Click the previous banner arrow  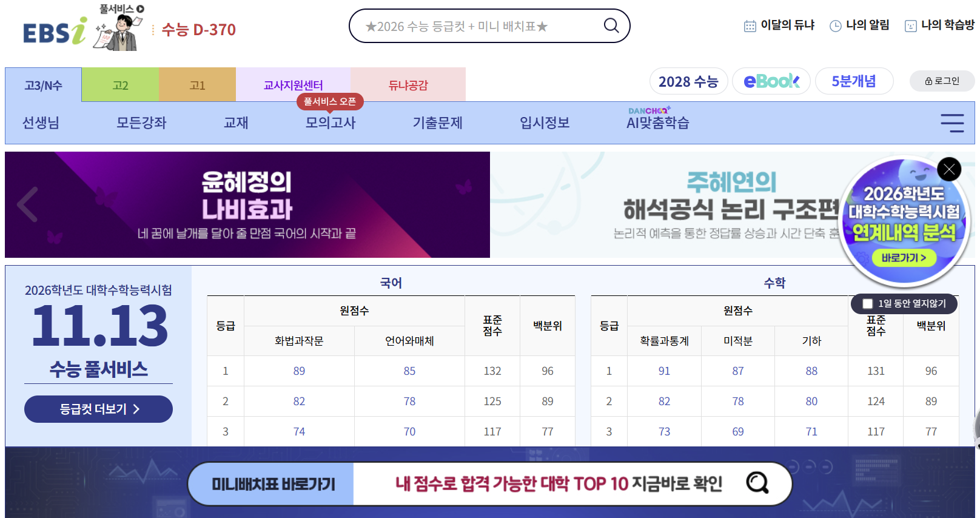point(27,204)
